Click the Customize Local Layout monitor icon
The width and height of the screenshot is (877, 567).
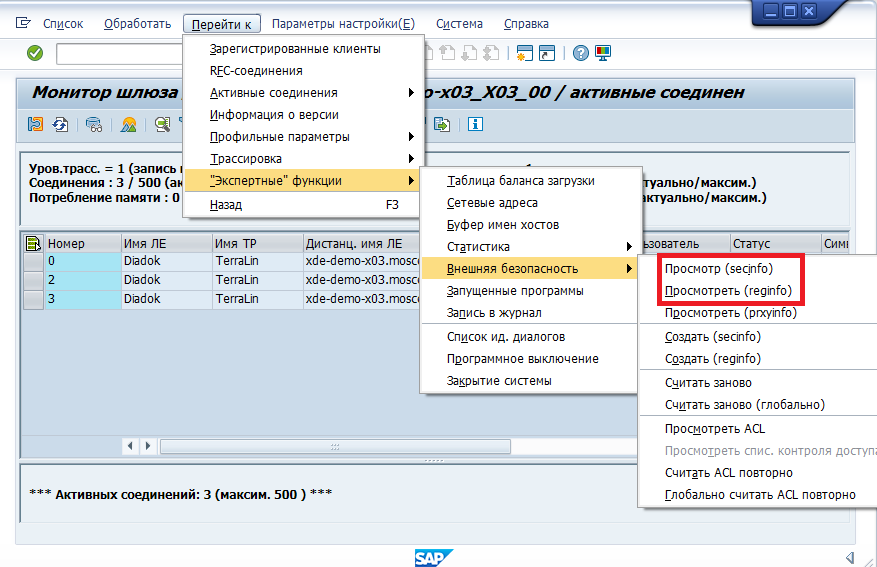[x=602, y=53]
